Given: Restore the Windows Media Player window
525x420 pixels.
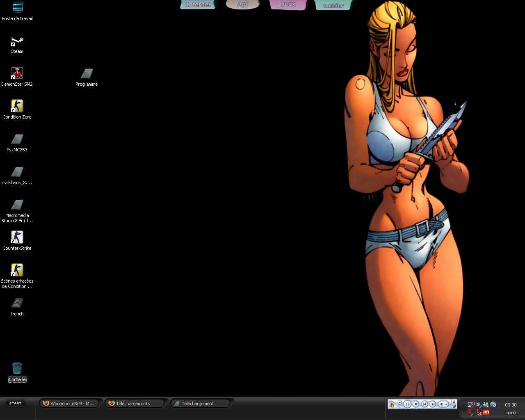Looking at the screenshot, I should 454,406.
